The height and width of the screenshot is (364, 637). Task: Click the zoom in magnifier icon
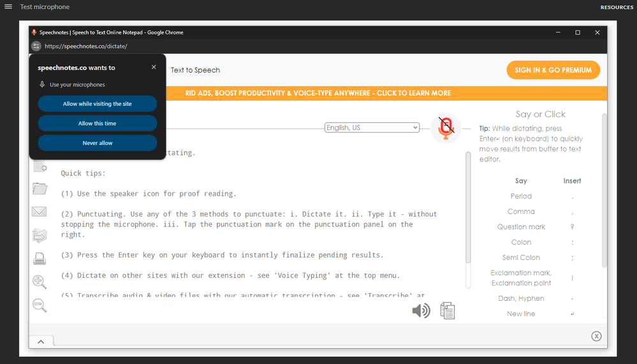(40, 282)
